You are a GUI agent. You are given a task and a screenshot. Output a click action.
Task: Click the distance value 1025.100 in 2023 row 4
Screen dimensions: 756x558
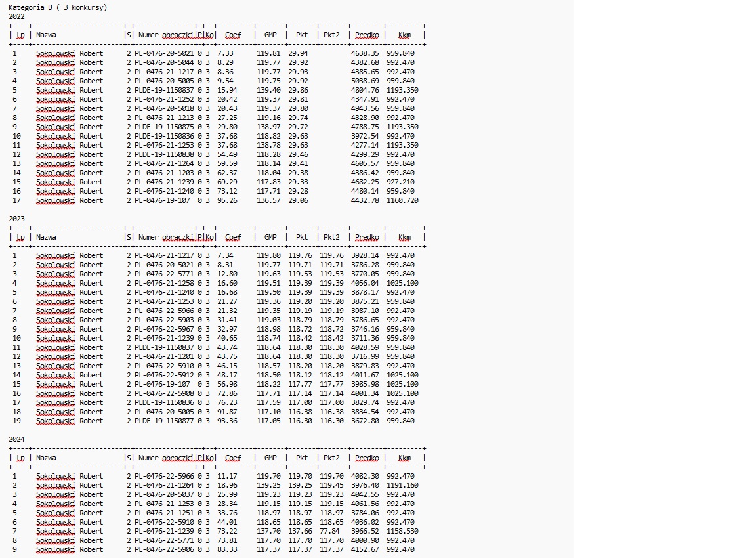[402, 283]
